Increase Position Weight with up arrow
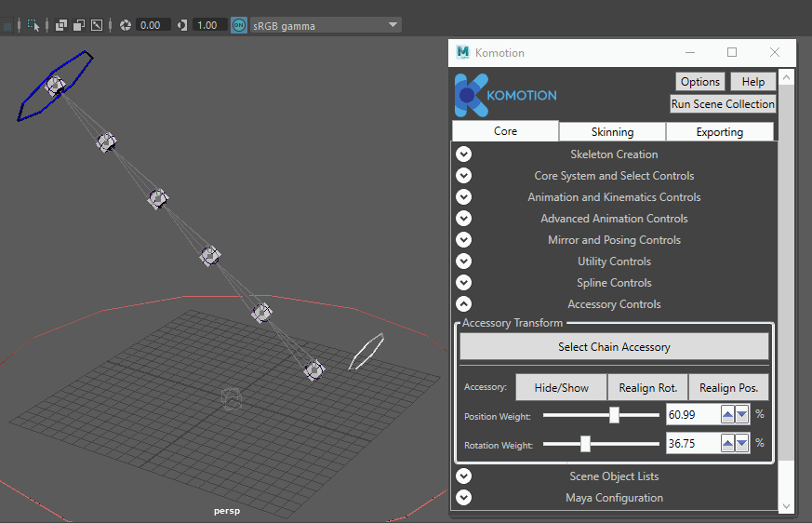Image resolution: width=812 pixels, height=523 pixels. (727, 414)
